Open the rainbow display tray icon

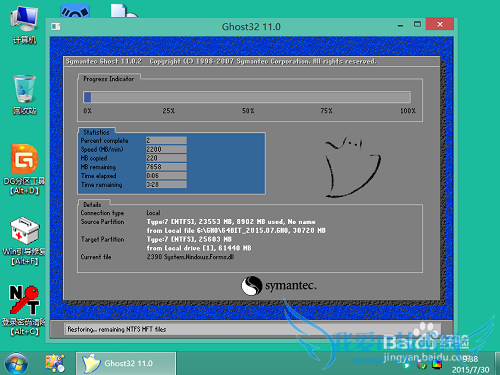(x=437, y=365)
